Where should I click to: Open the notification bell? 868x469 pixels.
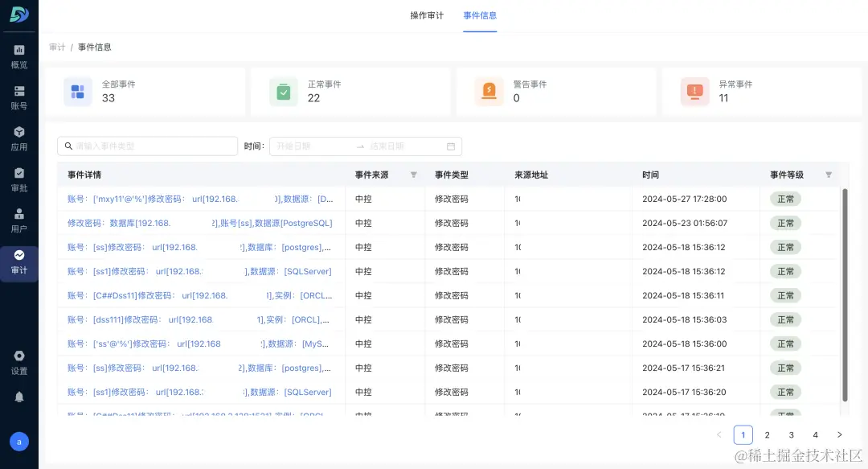(x=18, y=397)
